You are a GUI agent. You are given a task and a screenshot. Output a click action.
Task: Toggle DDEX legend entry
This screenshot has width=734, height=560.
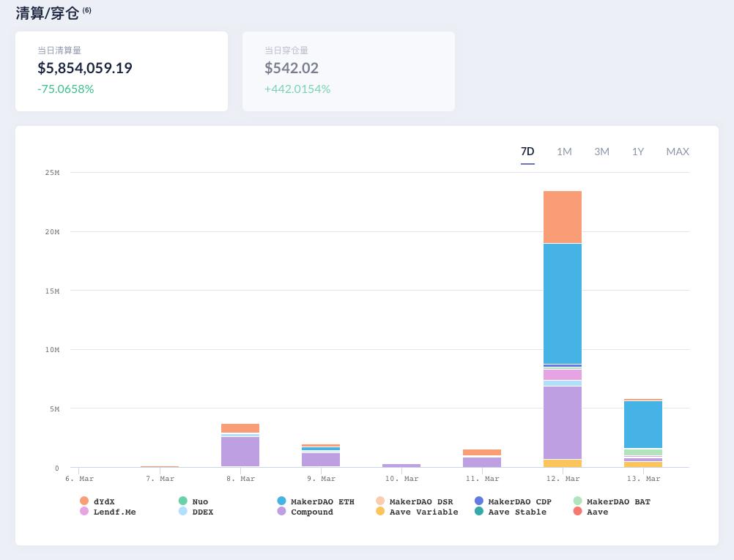[x=202, y=512]
